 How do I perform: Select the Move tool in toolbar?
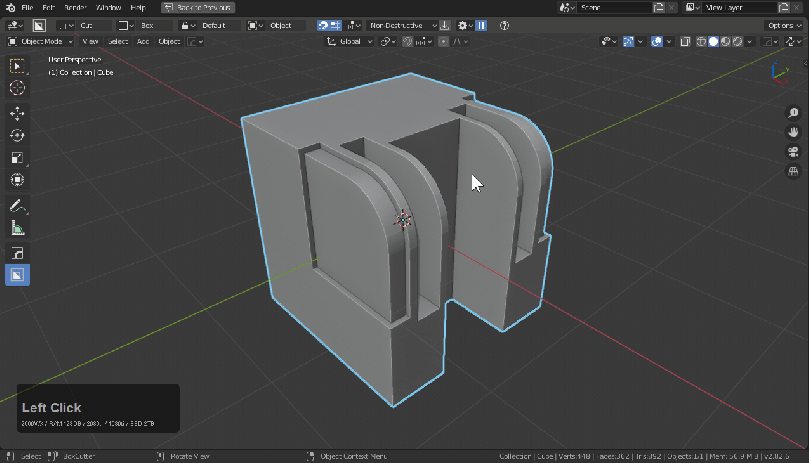coord(17,114)
